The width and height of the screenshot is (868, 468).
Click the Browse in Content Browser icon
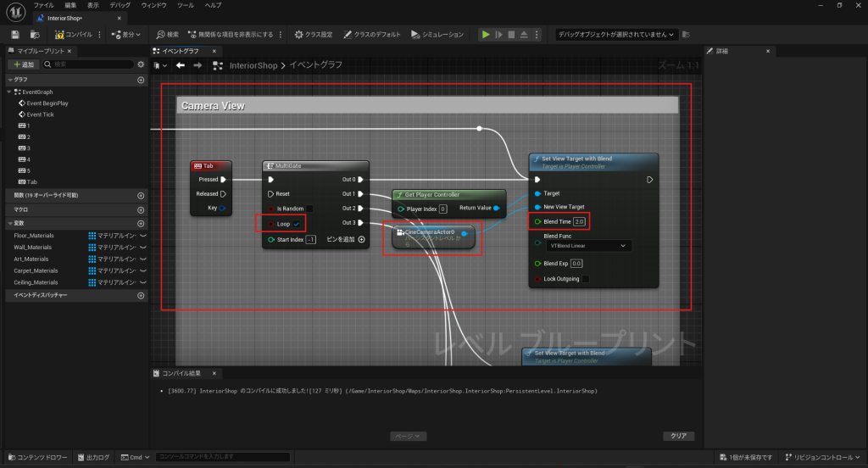coord(35,35)
